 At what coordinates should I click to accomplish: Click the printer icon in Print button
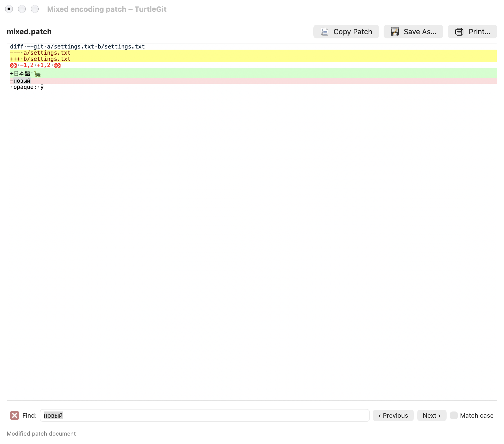459,32
